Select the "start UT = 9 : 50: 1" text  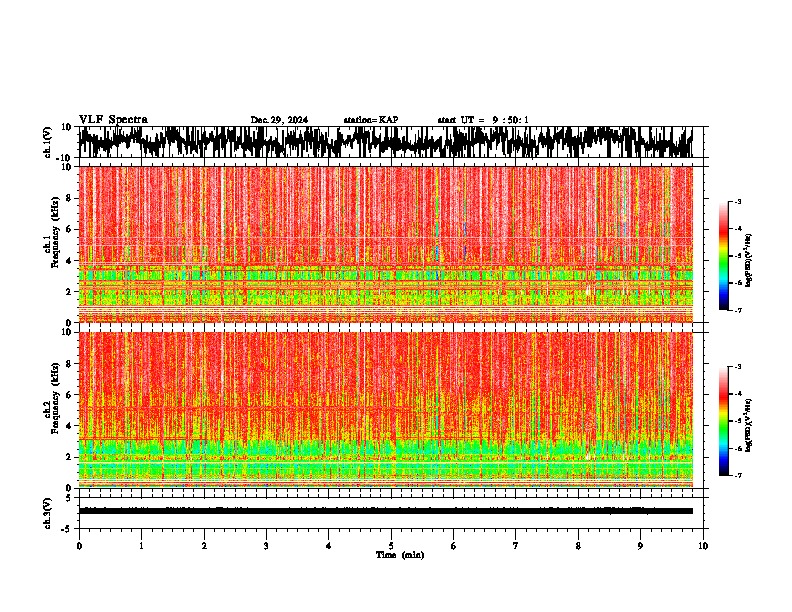[x=483, y=120]
